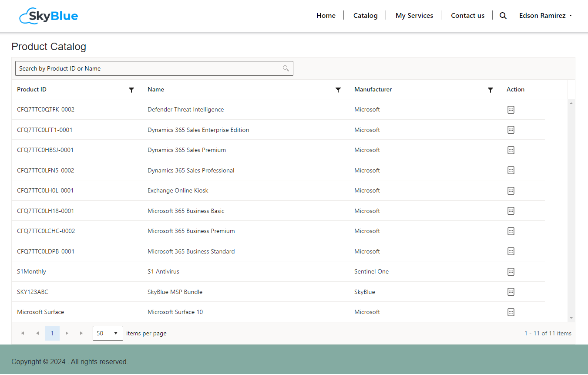The height and width of the screenshot is (375, 588).
Task: Select page 1 in the pager
Action: point(52,333)
